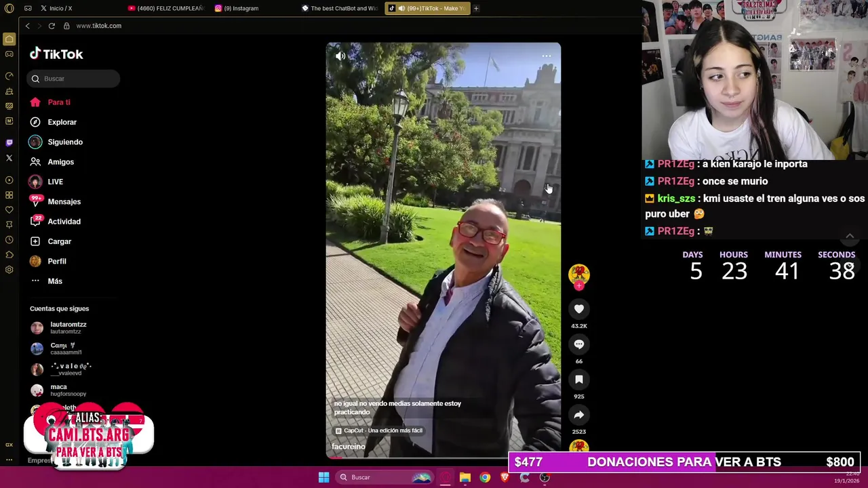Click CapCut Una edición más fácil link
868x488 pixels.
coord(378,430)
